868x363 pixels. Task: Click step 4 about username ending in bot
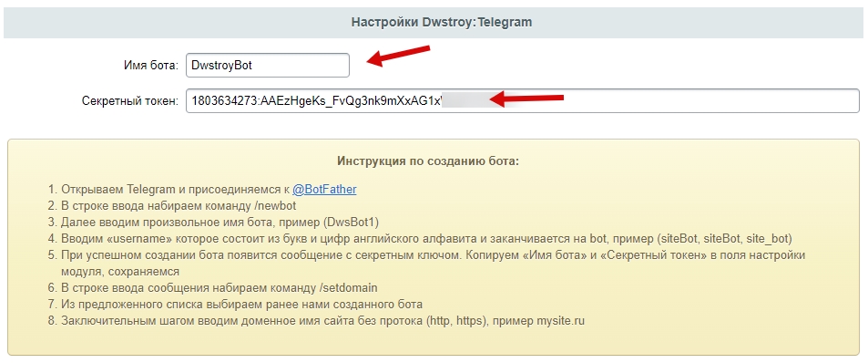420,239
